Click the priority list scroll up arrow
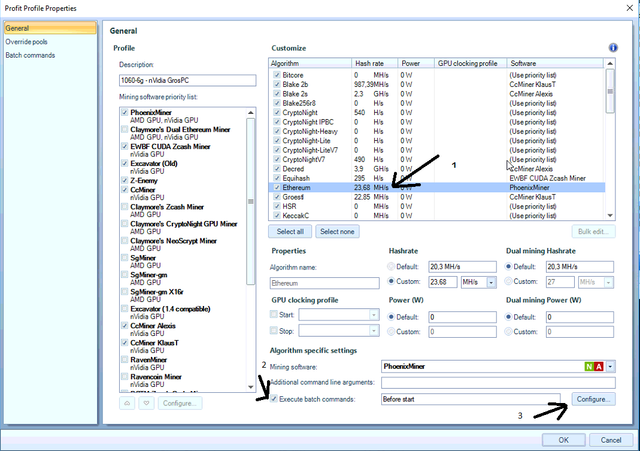This screenshot has height=451, width=640. click(x=251, y=112)
